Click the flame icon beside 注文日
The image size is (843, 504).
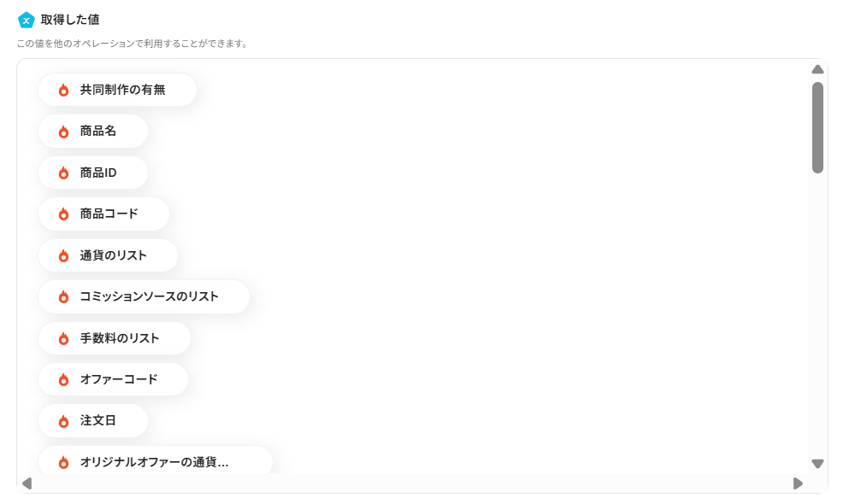coord(63,421)
